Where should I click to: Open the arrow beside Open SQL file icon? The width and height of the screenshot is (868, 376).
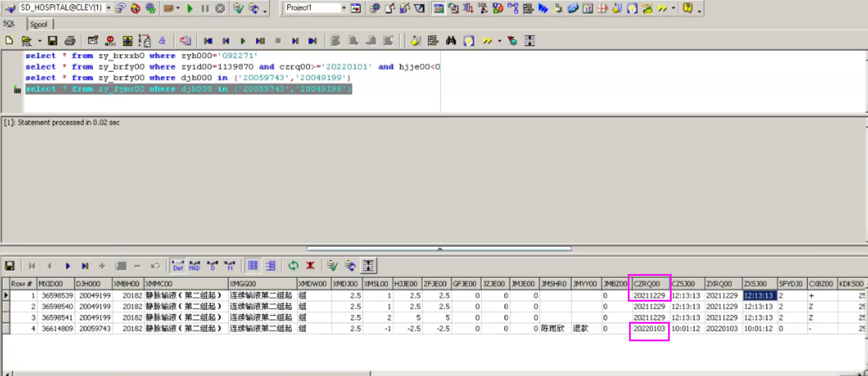tap(40, 41)
